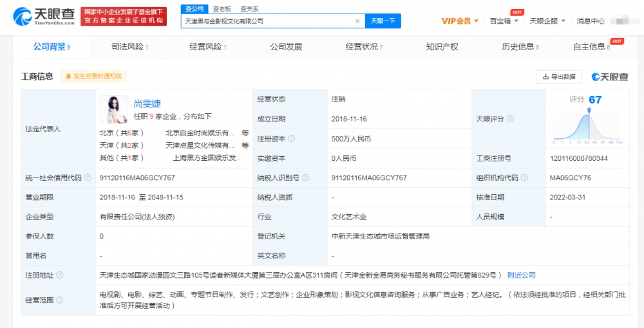
Task: Click the help icon beside 注册资本
Action: 292,138
